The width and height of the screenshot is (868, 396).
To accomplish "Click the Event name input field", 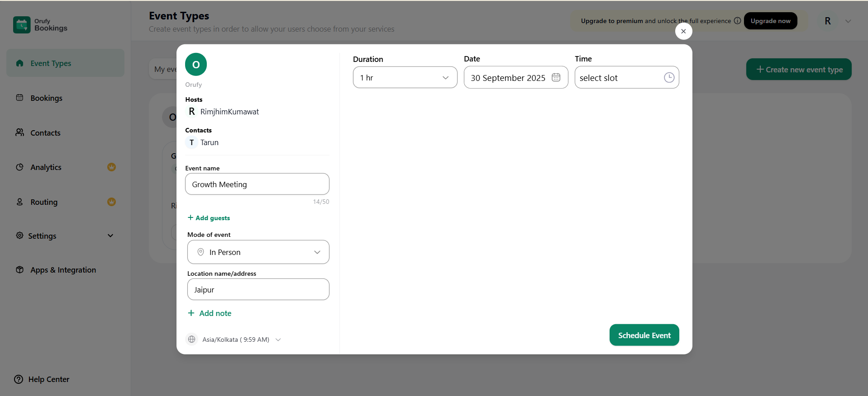I will [x=257, y=184].
